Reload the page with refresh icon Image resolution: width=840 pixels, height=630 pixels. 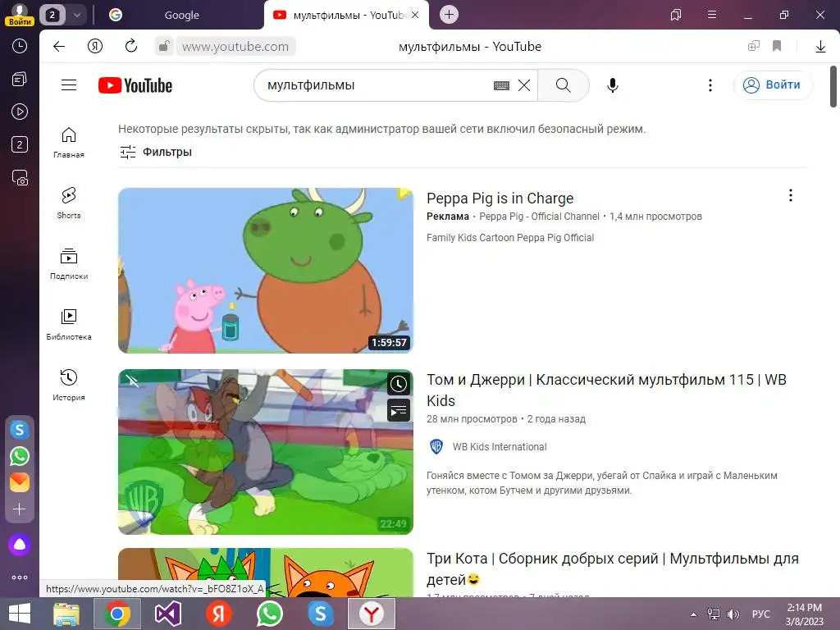coord(130,46)
